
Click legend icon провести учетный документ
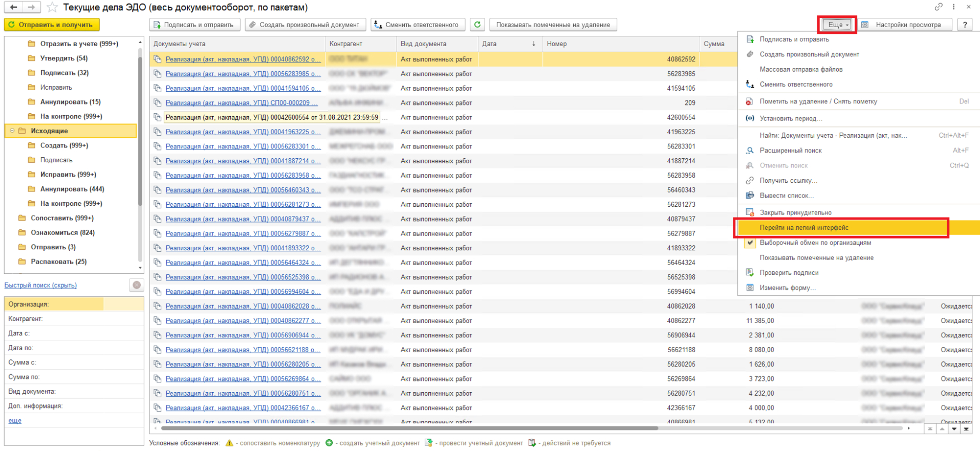(428, 443)
